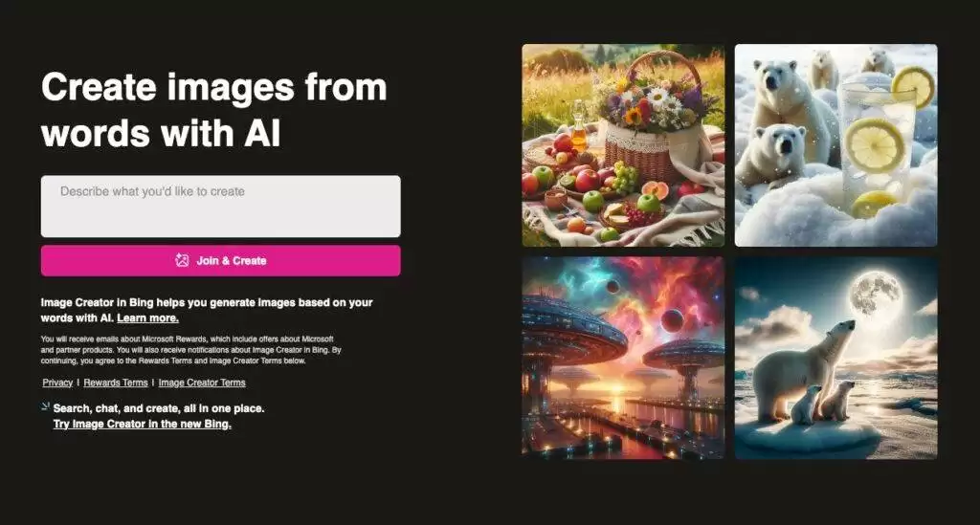Image resolution: width=980 pixels, height=525 pixels.
Task: Click the sparkle icon beside Search, chat, and create
Action: click(46, 406)
